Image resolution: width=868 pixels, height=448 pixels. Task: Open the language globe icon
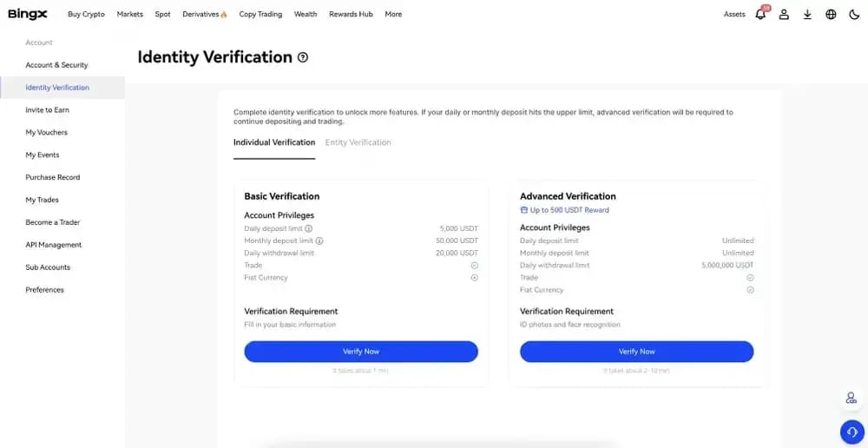coord(831,15)
